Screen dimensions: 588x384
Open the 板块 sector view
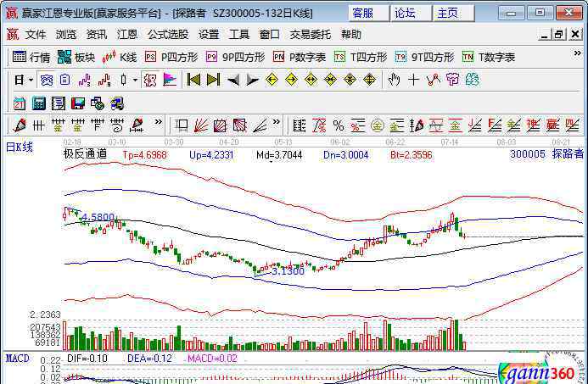[76, 58]
